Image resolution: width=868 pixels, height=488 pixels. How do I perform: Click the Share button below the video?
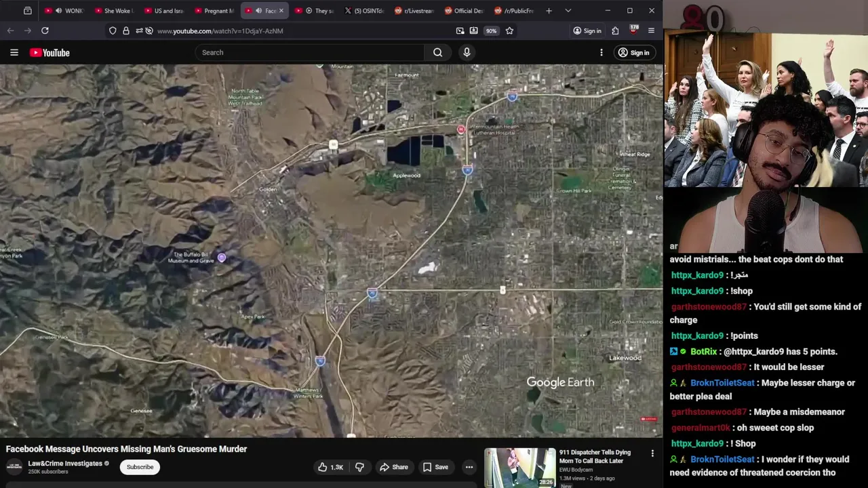pos(393,467)
